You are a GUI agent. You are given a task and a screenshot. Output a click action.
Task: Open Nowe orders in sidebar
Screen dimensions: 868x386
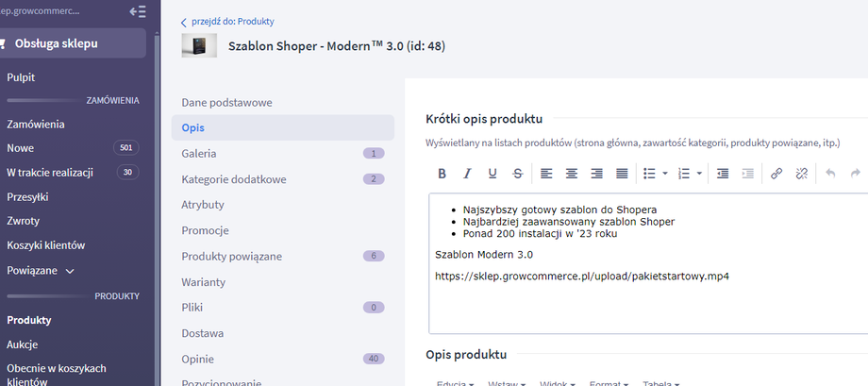(x=21, y=148)
